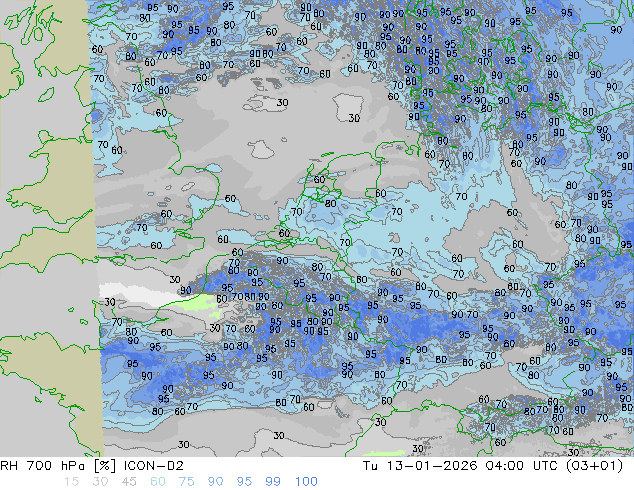Click legend value '45' in the color scale
This screenshot has height=490, width=634.
point(129,482)
